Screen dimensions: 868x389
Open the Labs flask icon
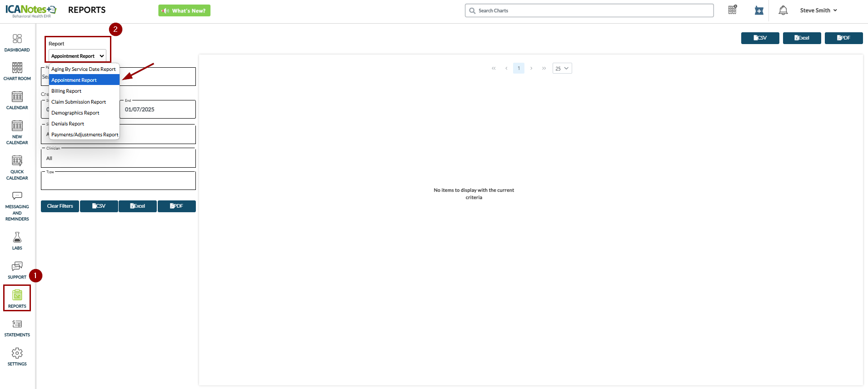17,241
